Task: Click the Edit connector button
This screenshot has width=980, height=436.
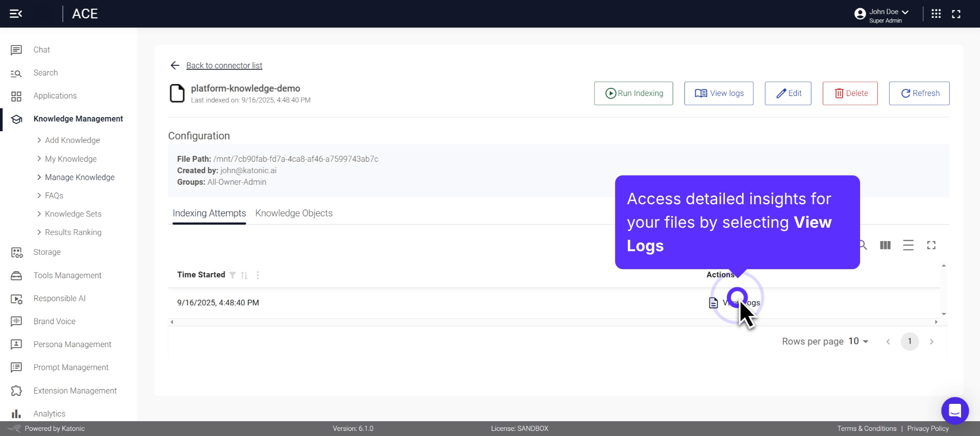Action: coord(788,93)
